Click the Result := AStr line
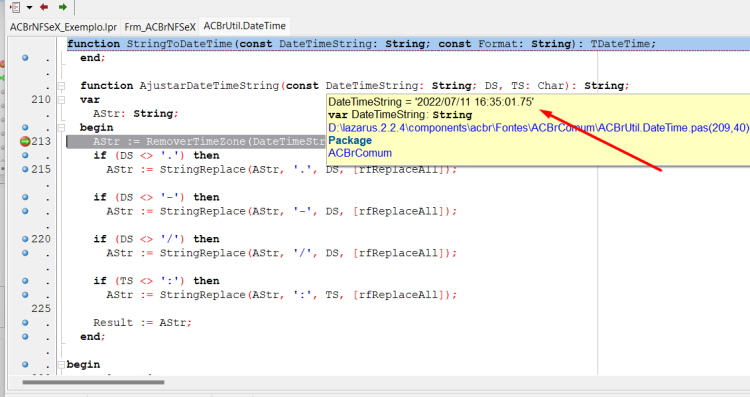Screen dimensions: 750x397 (x=142, y=323)
